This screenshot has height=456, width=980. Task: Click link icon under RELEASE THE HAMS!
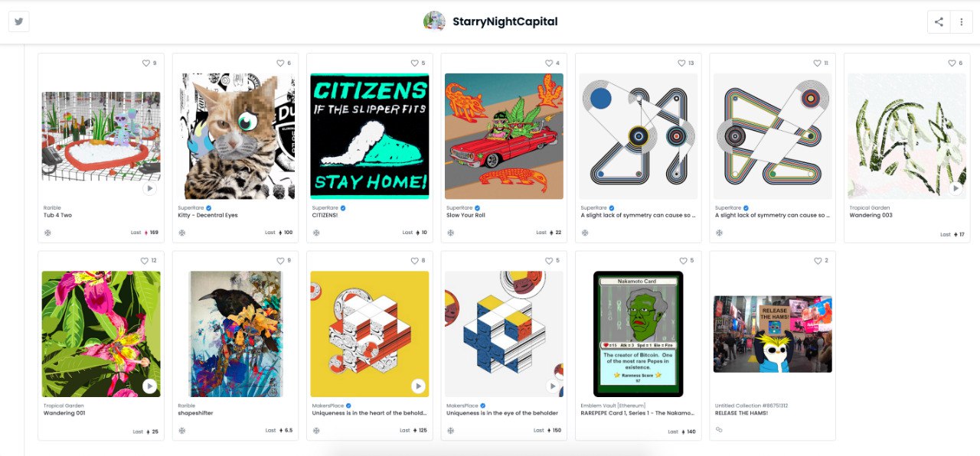click(719, 430)
